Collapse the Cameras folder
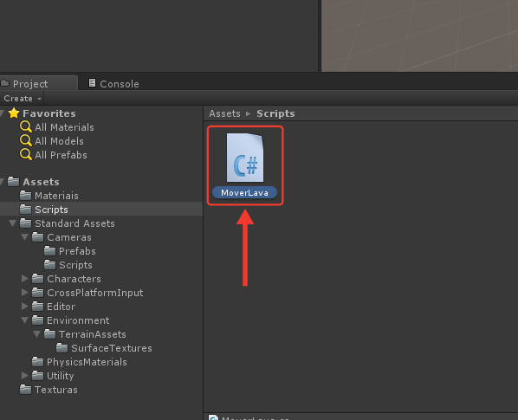 24,237
